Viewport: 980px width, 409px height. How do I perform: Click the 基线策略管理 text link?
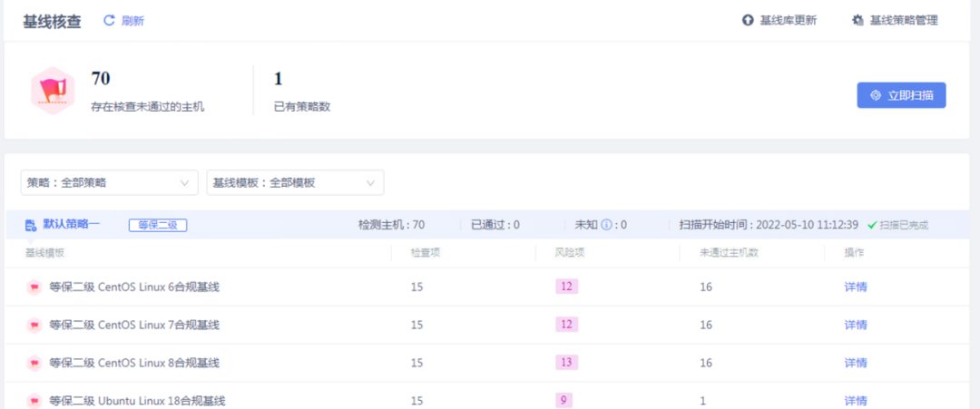click(904, 21)
